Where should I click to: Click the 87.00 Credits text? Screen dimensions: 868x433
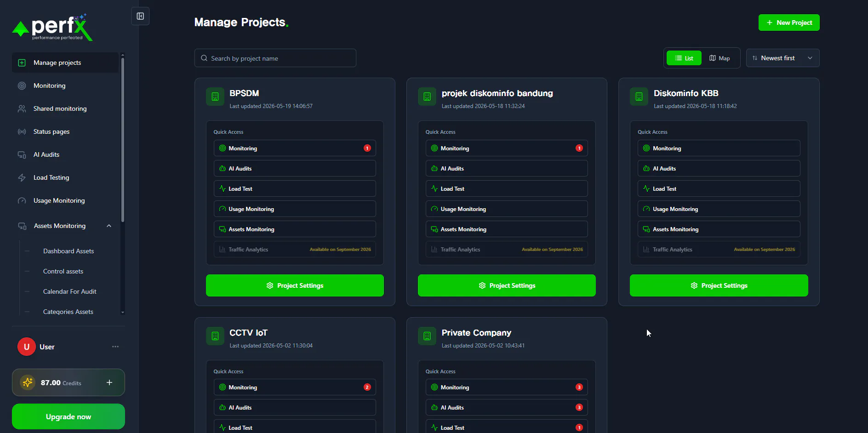click(x=61, y=382)
